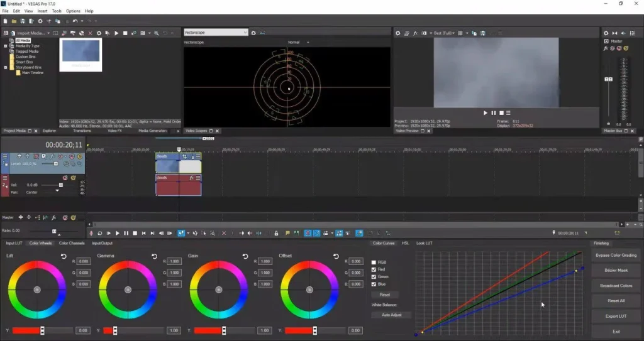The image size is (644, 341).
Task: Switch to the HSL tab
Action: 405,243
